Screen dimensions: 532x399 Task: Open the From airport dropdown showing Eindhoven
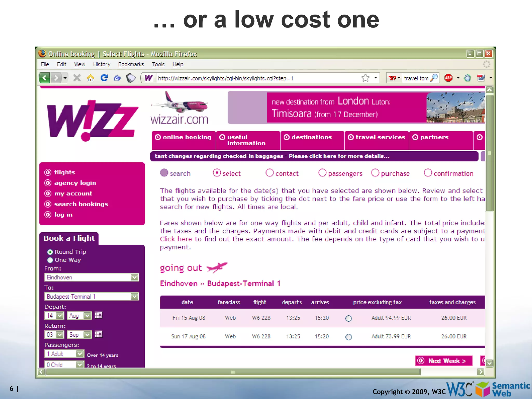tap(92, 277)
